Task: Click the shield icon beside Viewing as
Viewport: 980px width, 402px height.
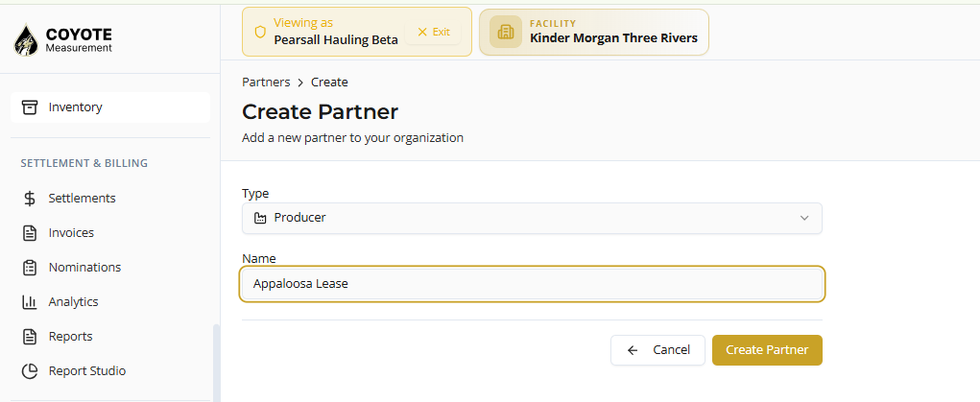Action: click(x=261, y=32)
